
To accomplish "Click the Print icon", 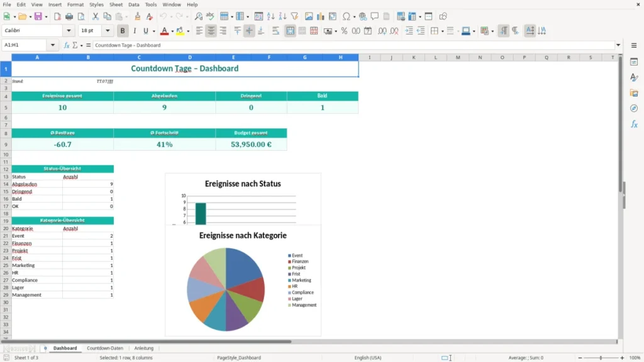I will (x=69, y=16).
